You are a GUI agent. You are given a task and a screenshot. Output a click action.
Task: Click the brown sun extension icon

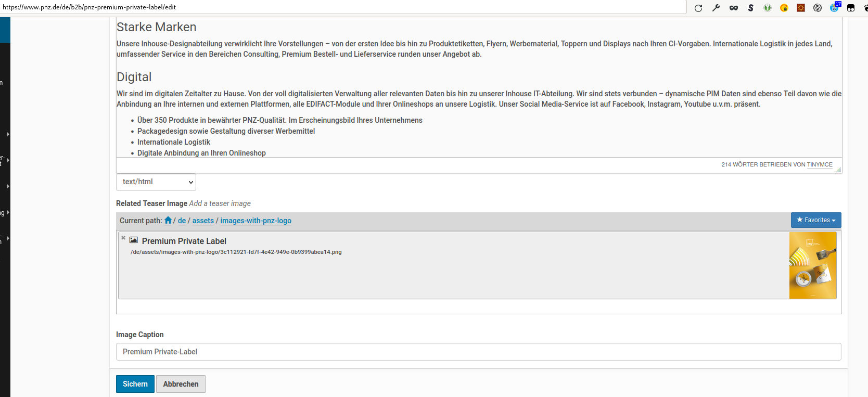tap(801, 8)
